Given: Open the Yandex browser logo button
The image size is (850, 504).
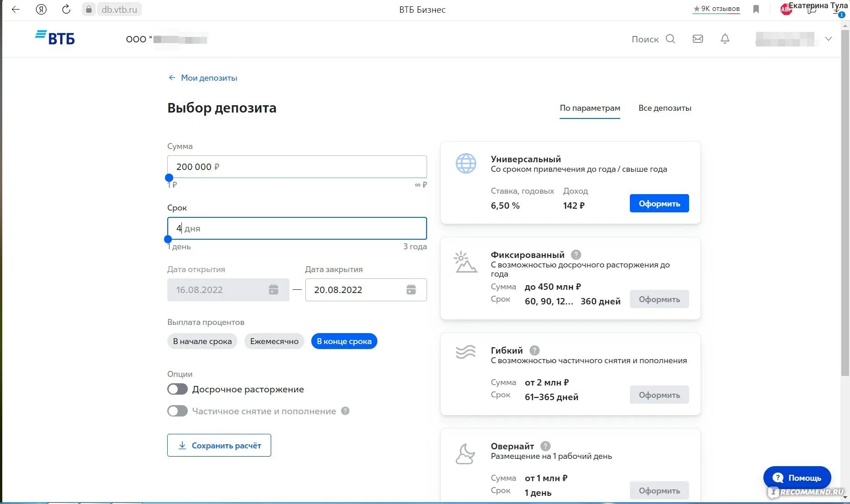Looking at the screenshot, I should tap(41, 9).
